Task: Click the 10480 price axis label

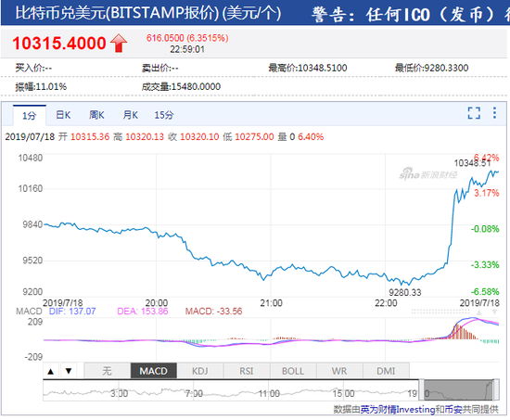Action: 31,159
